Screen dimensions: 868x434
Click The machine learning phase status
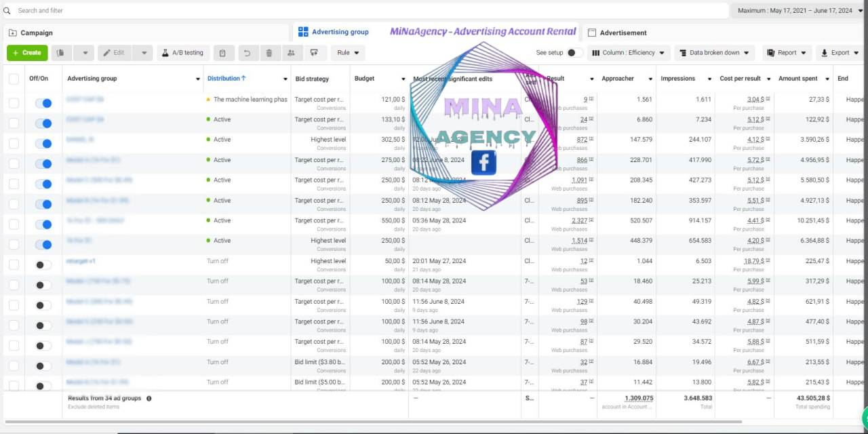[x=250, y=99]
